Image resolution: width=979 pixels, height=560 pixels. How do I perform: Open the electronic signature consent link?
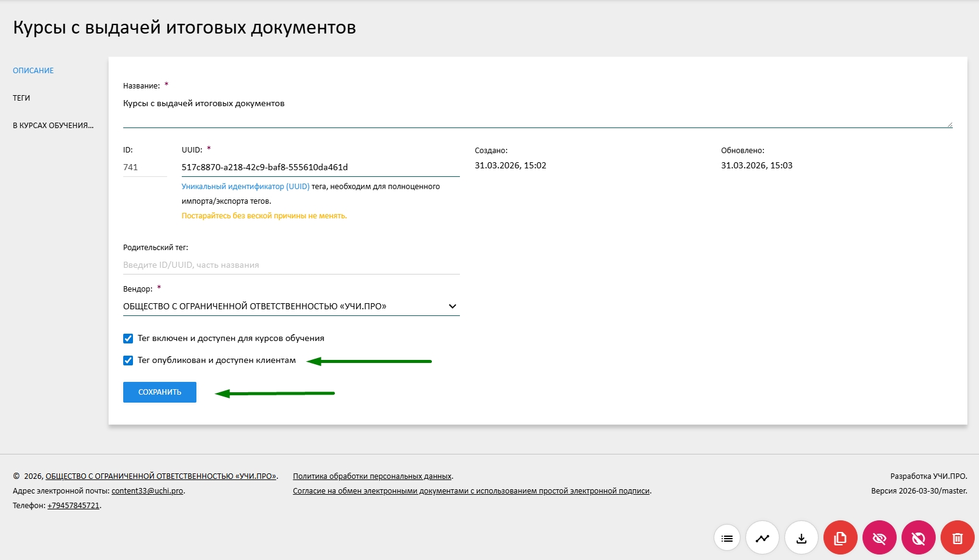[x=472, y=490]
